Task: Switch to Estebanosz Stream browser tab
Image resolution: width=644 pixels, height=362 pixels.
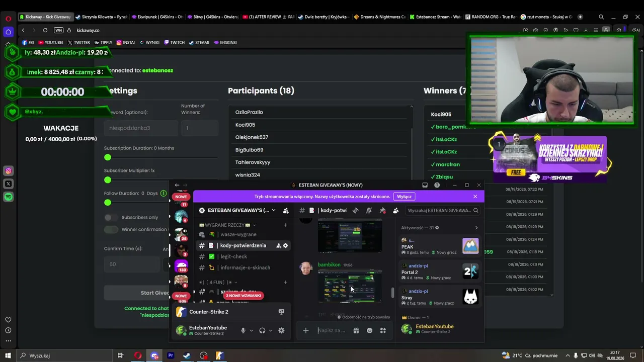Action: pyautogui.click(x=435, y=17)
